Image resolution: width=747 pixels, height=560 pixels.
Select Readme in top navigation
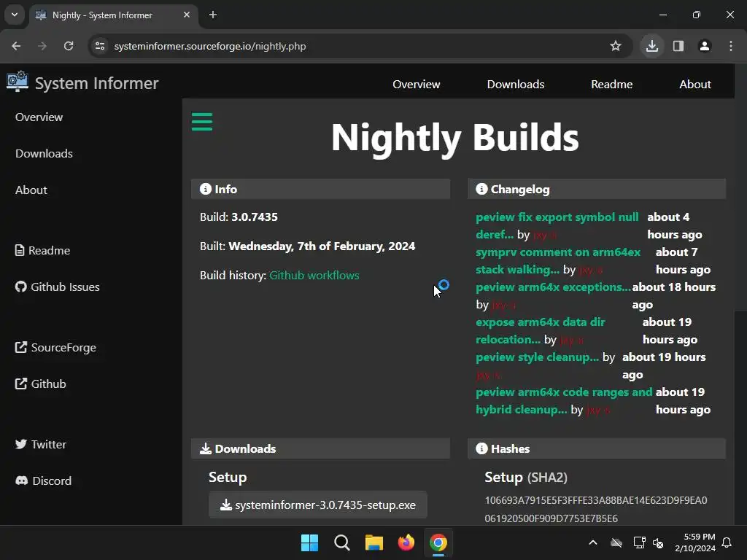pos(612,85)
